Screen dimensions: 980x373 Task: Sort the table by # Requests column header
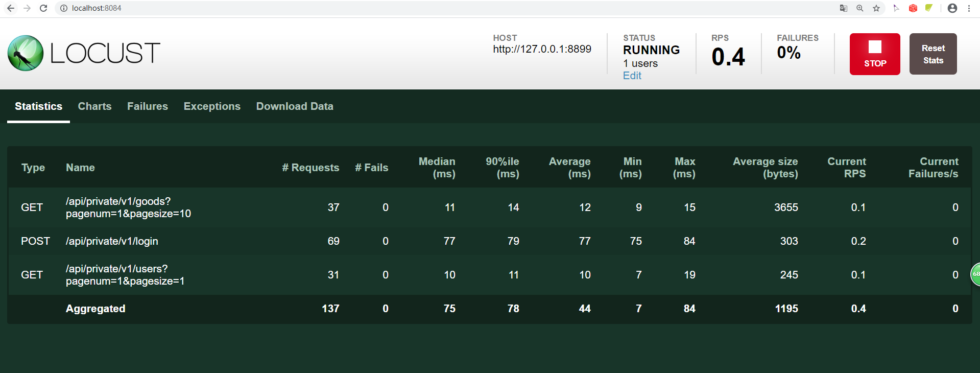(x=310, y=168)
